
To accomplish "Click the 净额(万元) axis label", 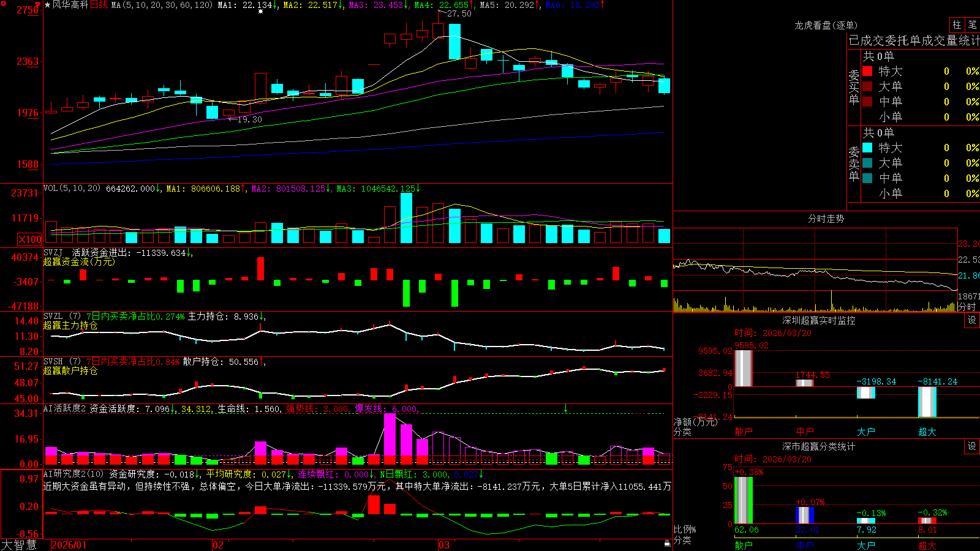I will tap(695, 422).
